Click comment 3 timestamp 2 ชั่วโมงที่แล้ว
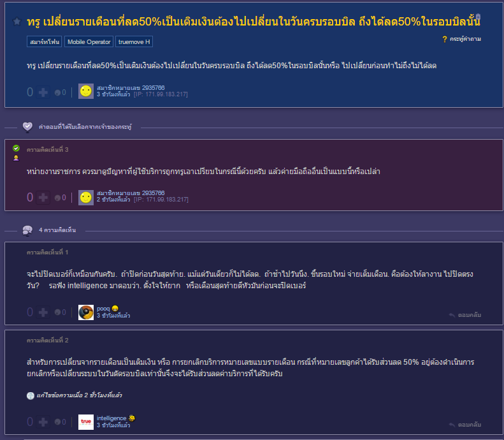This screenshot has height=440, width=504. pyautogui.click(x=113, y=200)
